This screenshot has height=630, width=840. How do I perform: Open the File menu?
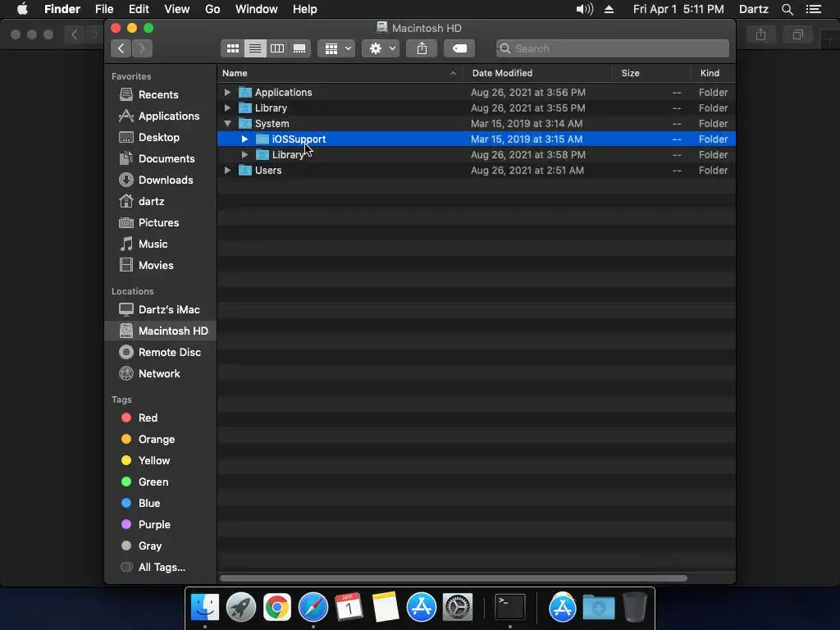click(x=104, y=9)
